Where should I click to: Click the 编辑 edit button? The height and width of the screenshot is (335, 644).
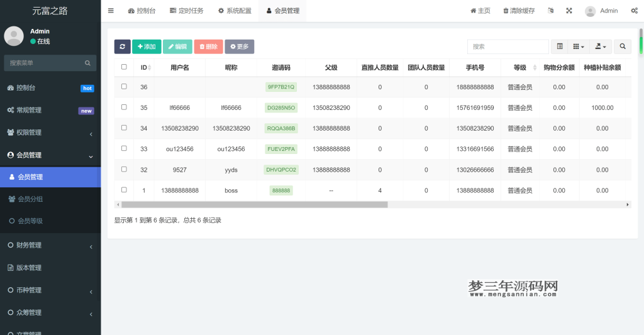(x=177, y=47)
